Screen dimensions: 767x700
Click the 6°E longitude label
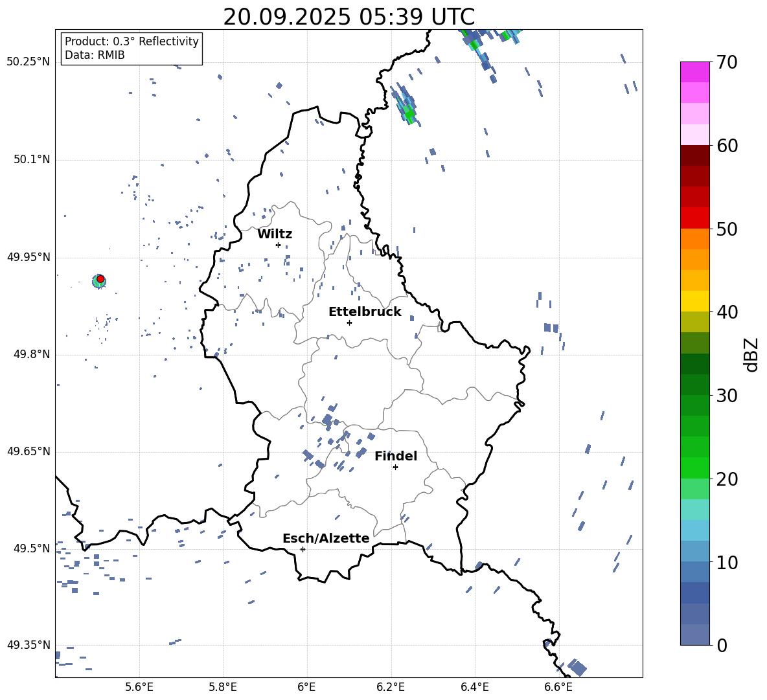(306, 687)
